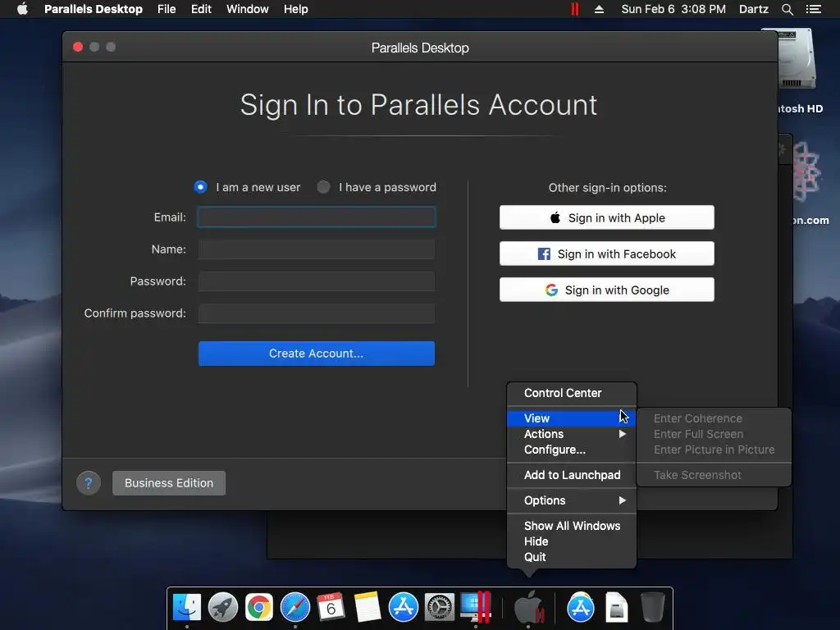Focus the Password input field
Screen dimensions: 840x630
point(316,281)
